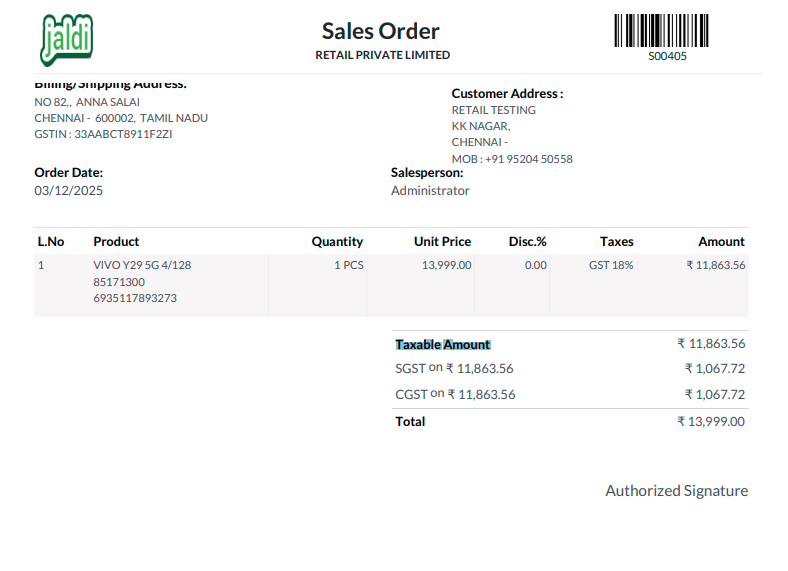This screenshot has width=788, height=571.
Task: Click the Unit Price column header
Action: pyautogui.click(x=442, y=242)
